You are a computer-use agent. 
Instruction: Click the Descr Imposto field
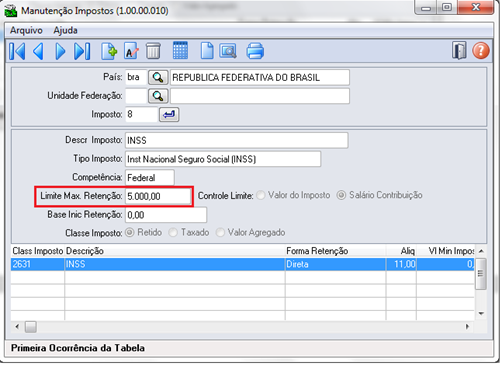237,140
